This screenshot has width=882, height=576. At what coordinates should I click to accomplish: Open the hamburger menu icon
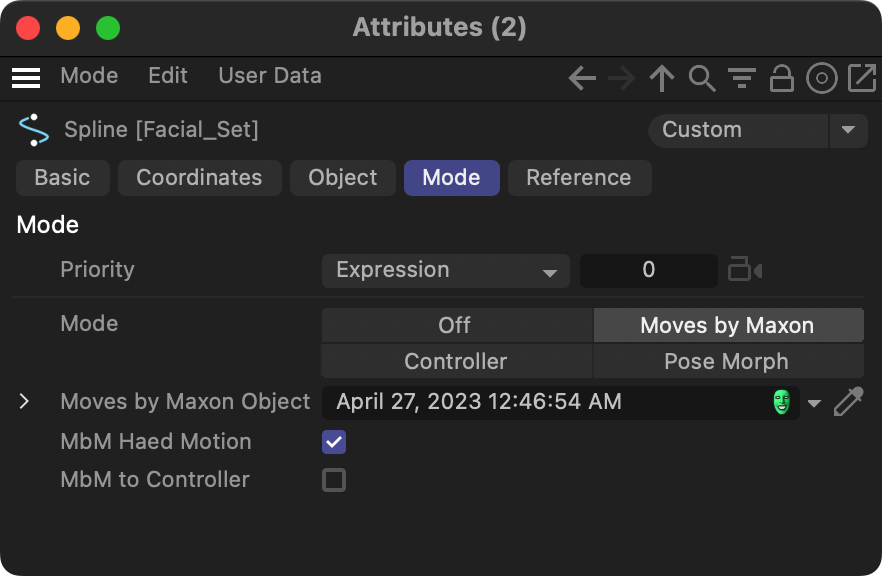(26, 77)
